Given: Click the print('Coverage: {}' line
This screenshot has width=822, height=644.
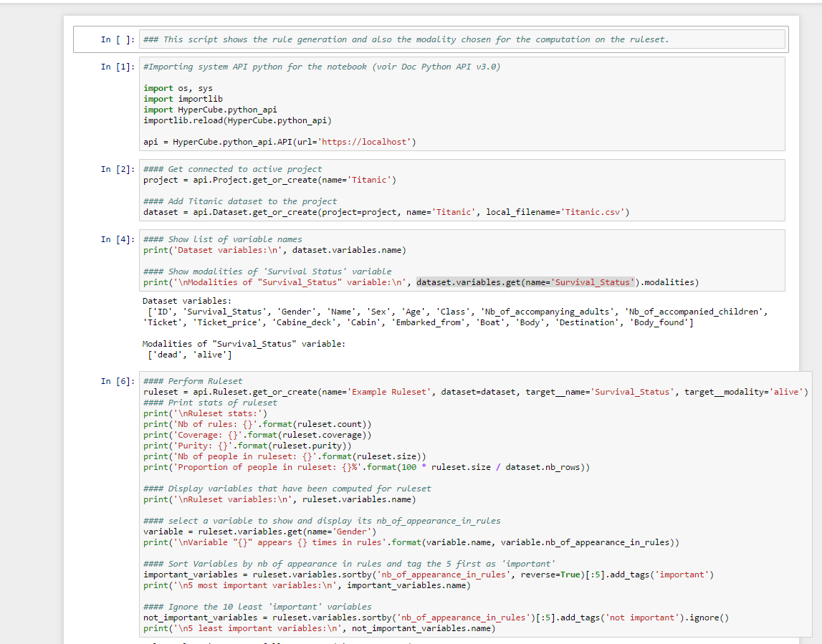Looking at the screenshot, I should (257, 435).
